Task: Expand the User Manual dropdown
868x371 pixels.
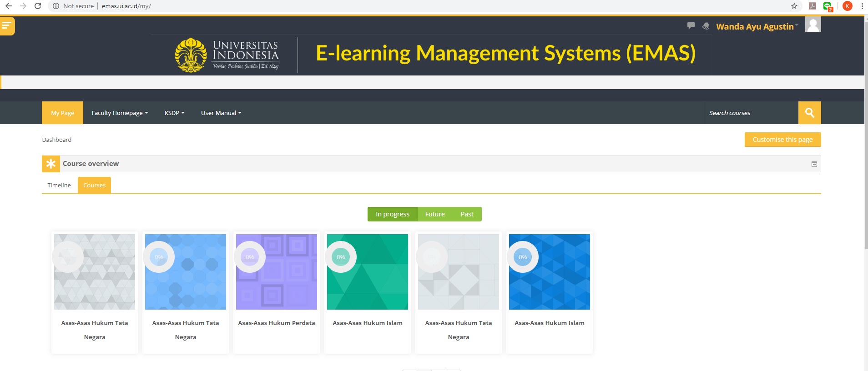Action: tap(221, 113)
